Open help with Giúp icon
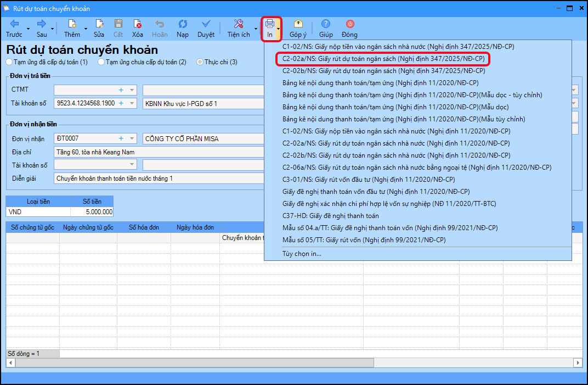The width and height of the screenshot is (588, 385). [326, 24]
